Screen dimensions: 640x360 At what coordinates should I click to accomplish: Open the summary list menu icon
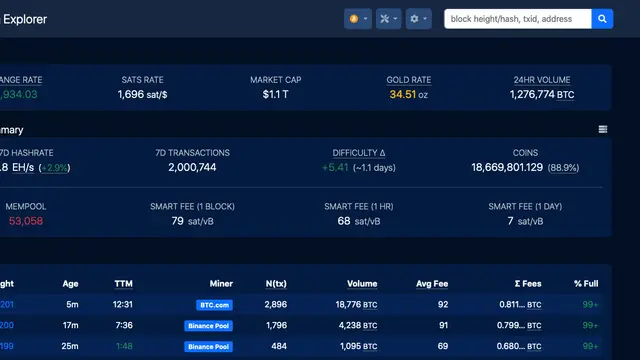pyautogui.click(x=603, y=129)
